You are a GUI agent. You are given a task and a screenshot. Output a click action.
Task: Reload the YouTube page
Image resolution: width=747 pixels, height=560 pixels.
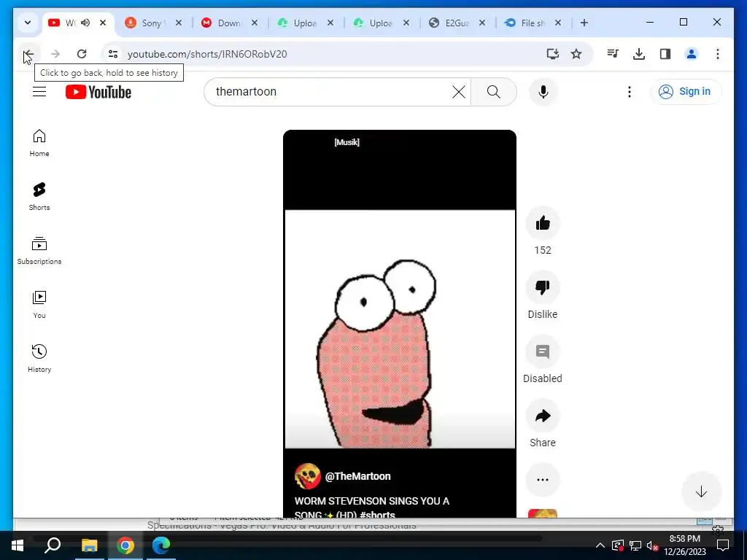(82, 54)
